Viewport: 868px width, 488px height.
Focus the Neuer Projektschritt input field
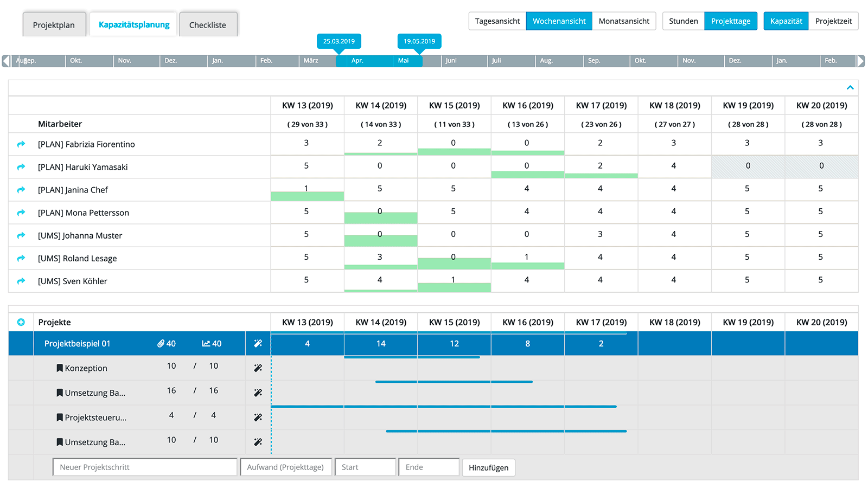point(145,467)
